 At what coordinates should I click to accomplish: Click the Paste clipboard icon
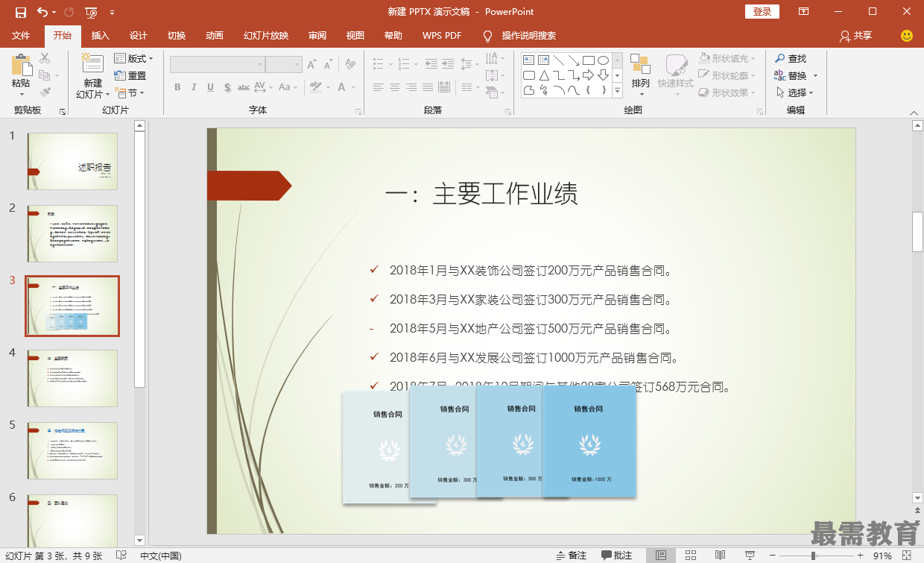(21, 66)
